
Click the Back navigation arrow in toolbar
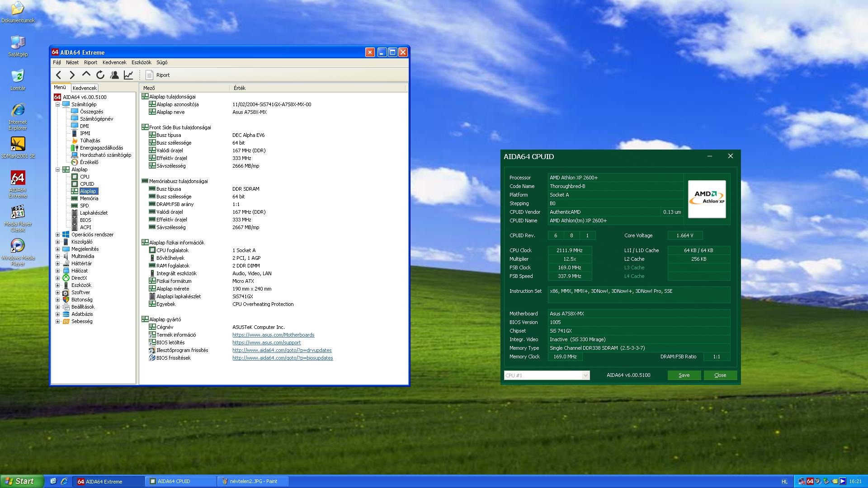coord(58,75)
